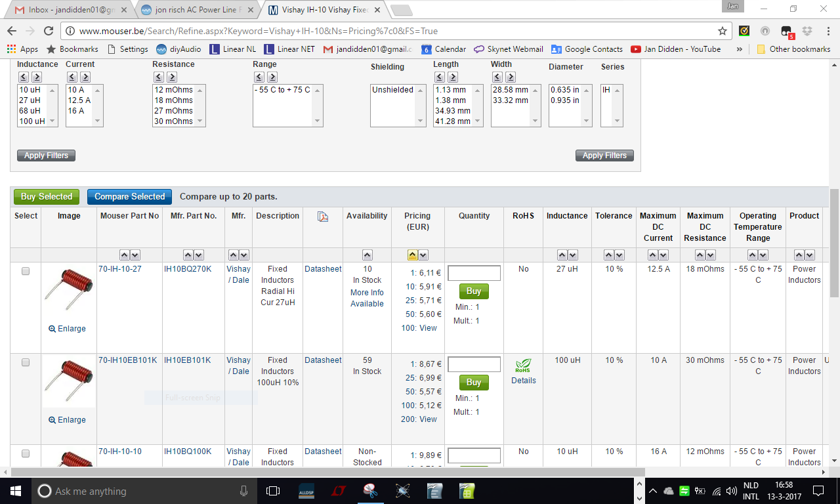Open the Skynet Webmail bookmark
The image size is (840, 504).
(x=509, y=49)
